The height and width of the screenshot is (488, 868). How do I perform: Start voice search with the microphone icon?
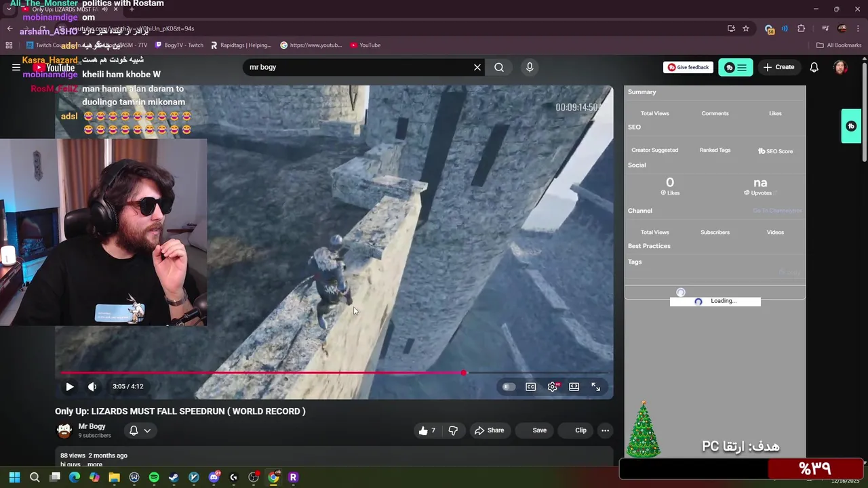point(530,67)
